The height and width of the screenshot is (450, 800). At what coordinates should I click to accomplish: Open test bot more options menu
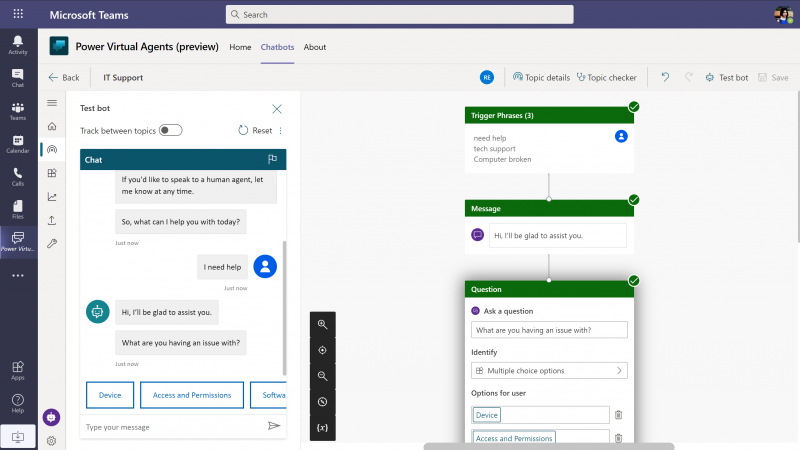click(x=281, y=131)
